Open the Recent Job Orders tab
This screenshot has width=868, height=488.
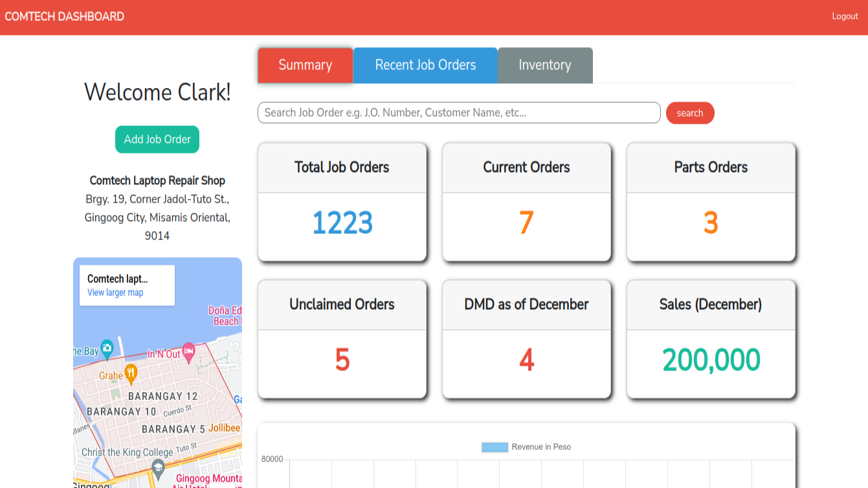(x=425, y=65)
